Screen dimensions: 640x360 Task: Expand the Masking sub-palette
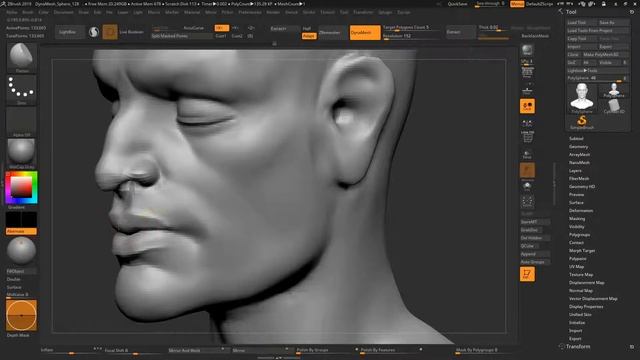577,219
